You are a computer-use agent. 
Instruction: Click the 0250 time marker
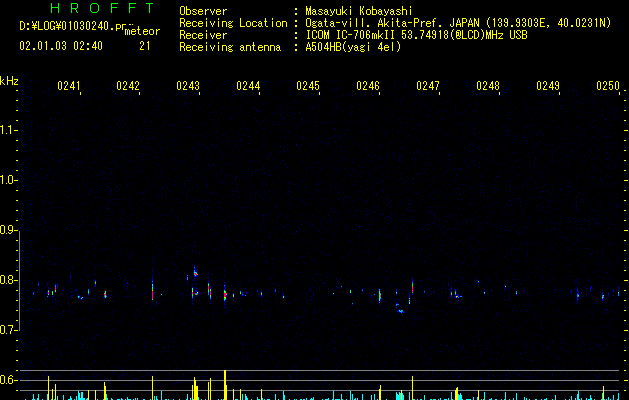tap(608, 86)
